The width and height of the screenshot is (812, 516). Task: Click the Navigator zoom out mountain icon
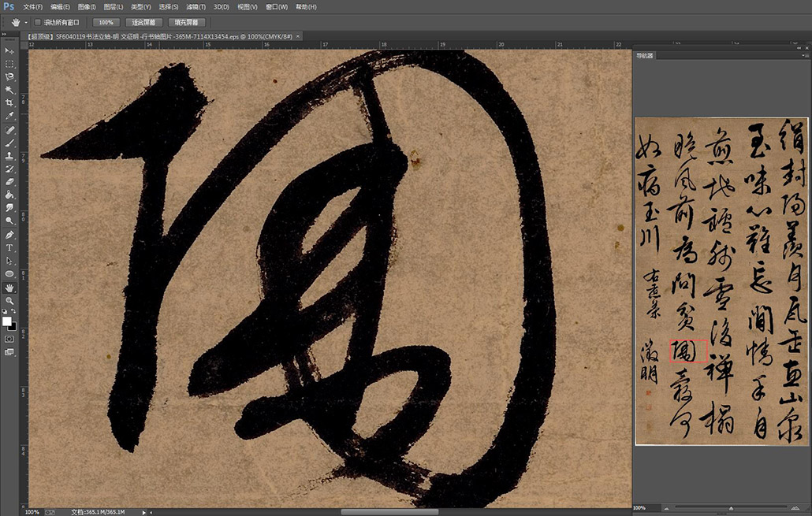click(x=666, y=508)
